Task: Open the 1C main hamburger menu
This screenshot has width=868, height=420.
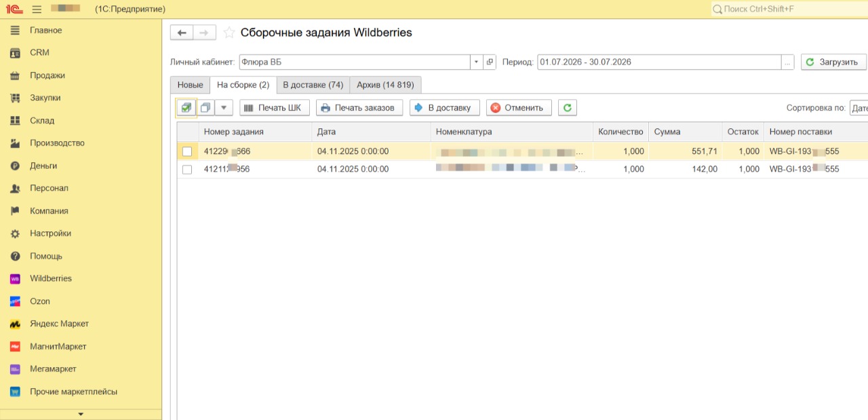Action: click(37, 9)
